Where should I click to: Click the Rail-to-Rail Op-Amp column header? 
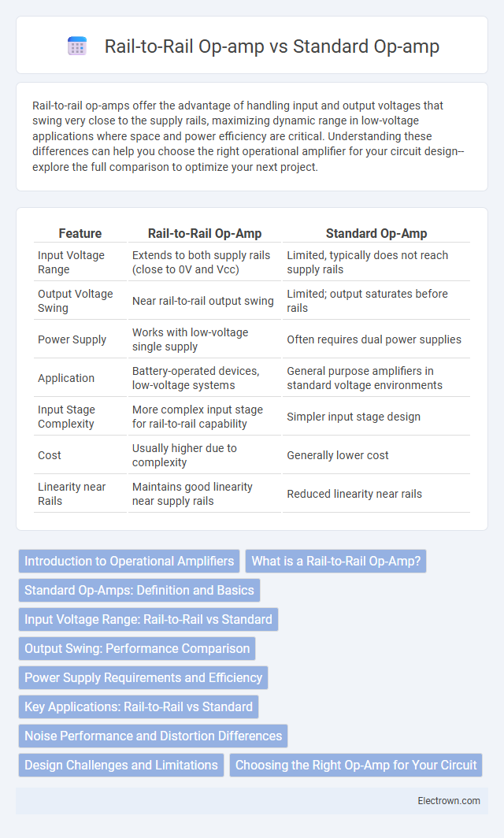coord(205,234)
